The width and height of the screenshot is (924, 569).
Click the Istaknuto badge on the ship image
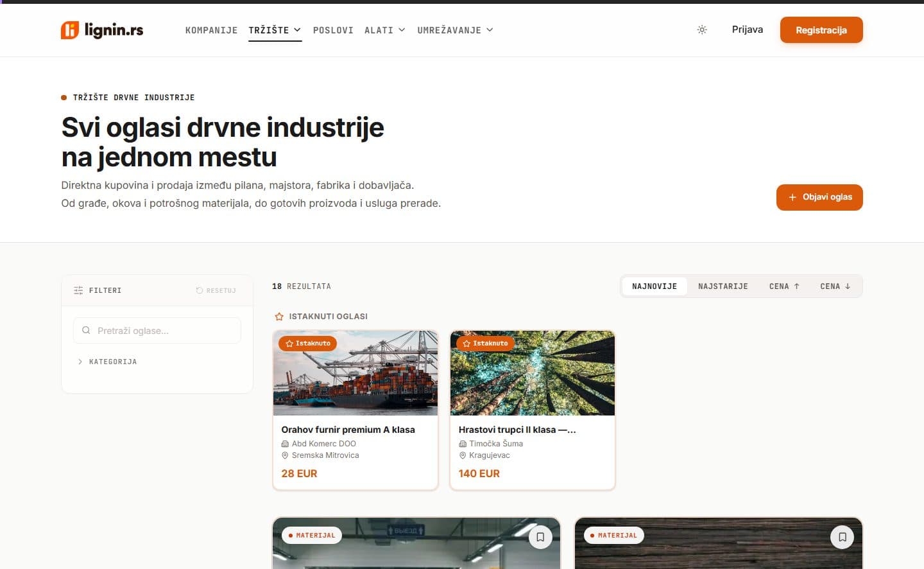307,344
